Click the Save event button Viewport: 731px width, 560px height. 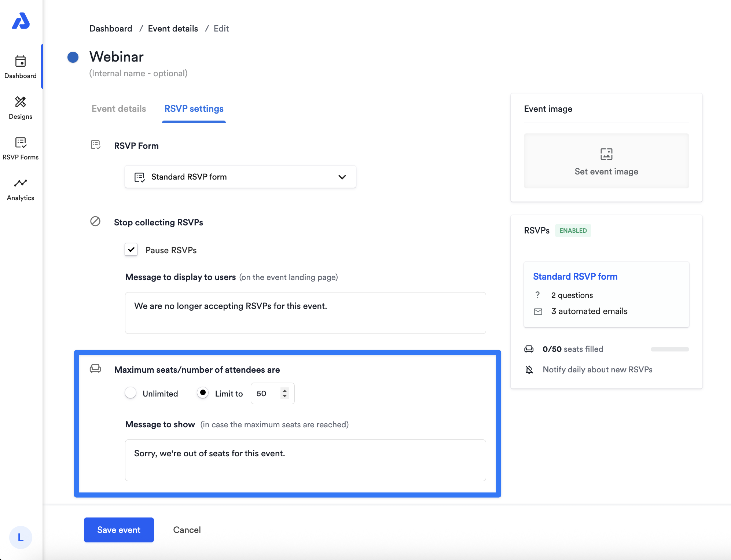[x=119, y=530]
